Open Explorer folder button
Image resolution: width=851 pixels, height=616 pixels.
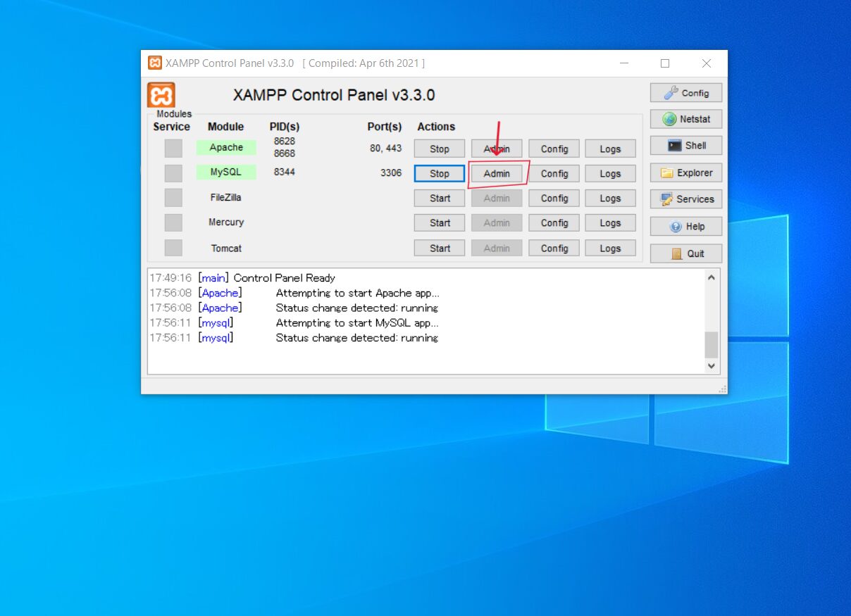pyautogui.click(x=686, y=172)
